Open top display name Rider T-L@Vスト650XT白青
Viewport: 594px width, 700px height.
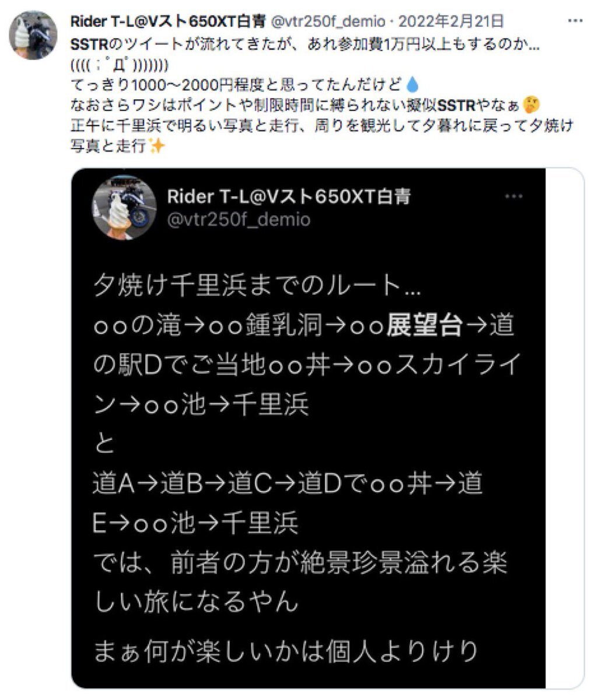click(168, 22)
